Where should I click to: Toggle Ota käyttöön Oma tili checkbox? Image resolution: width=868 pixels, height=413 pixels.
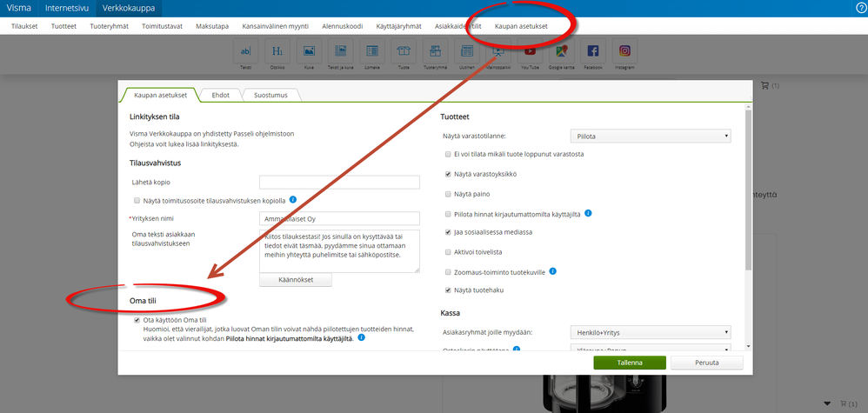(137, 320)
